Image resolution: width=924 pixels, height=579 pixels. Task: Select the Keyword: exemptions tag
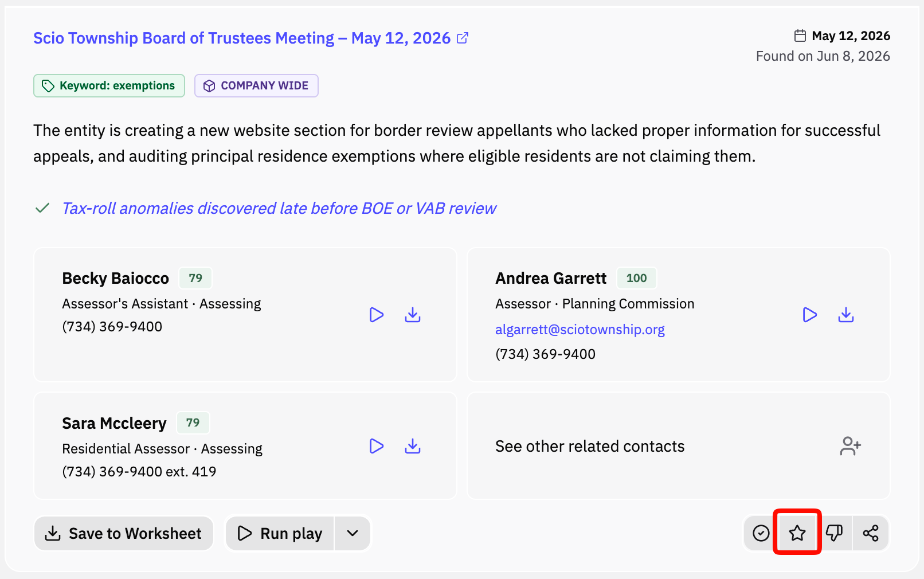pyautogui.click(x=109, y=85)
